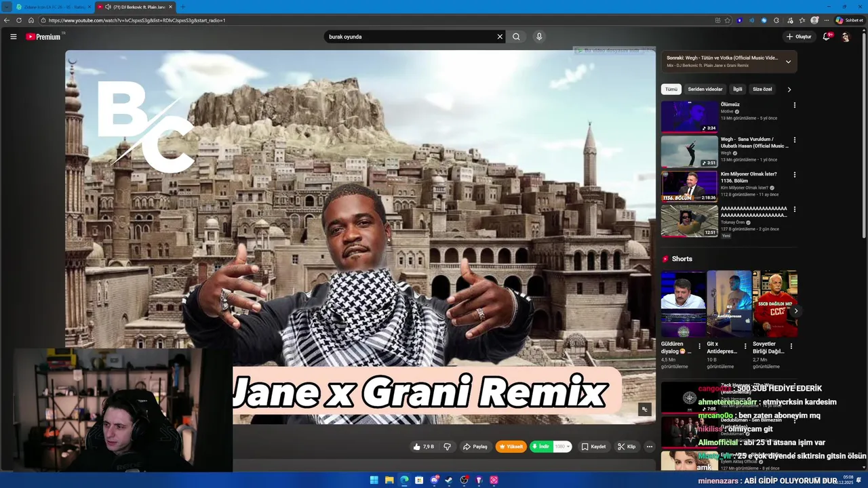
Task: Clear the search box with the X icon
Action: click(500, 37)
